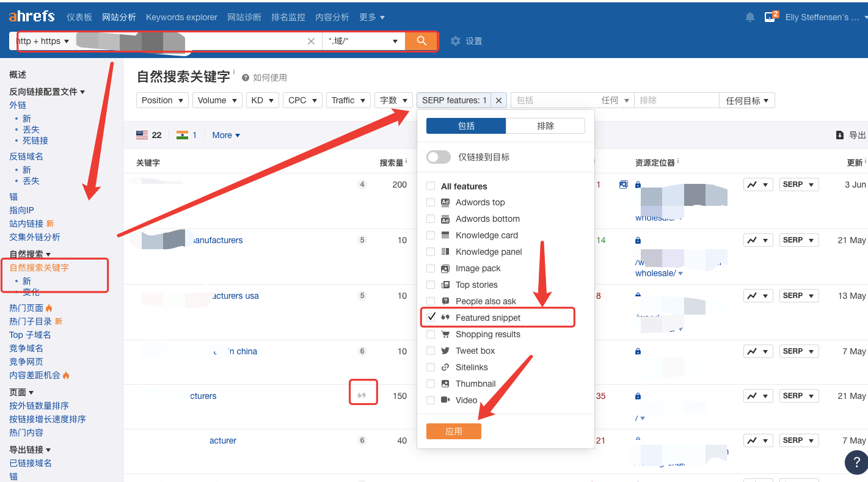Screen dimensions: 868x482
Task: Go to Keywords explorer
Action: [181, 17]
